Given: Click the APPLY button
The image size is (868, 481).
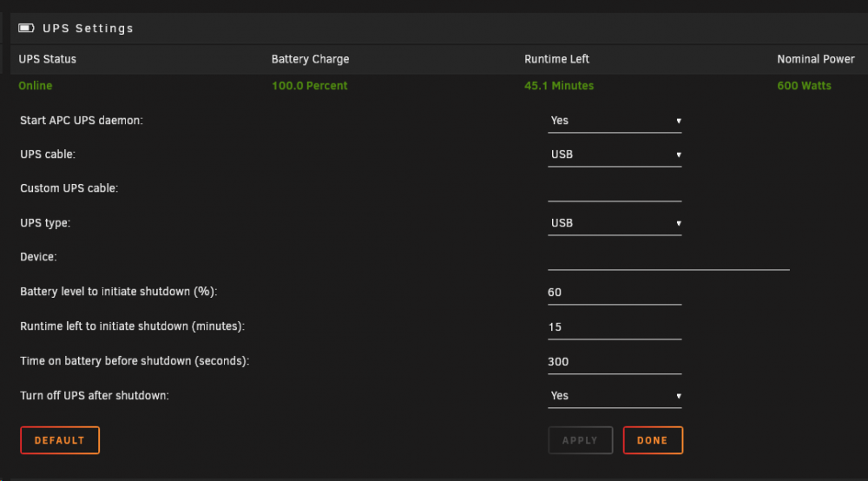Looking at the screenshot, I should (x=580, y=440).
